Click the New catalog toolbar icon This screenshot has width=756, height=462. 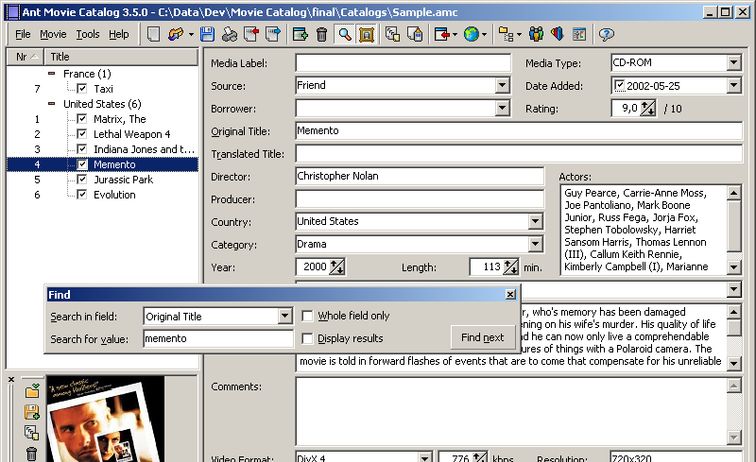[x=154, y=35]
